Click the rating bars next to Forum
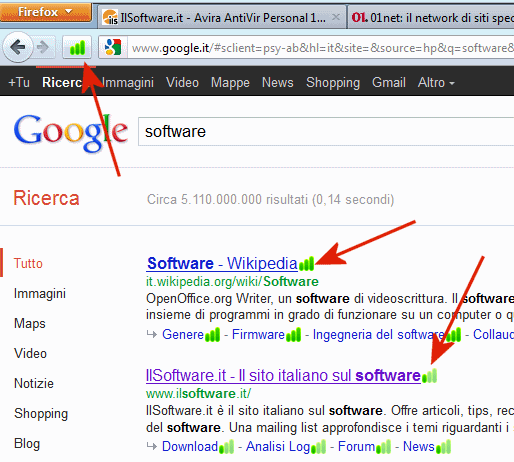The width and height of the screenshot is (514, 462). tap(383, 447)
